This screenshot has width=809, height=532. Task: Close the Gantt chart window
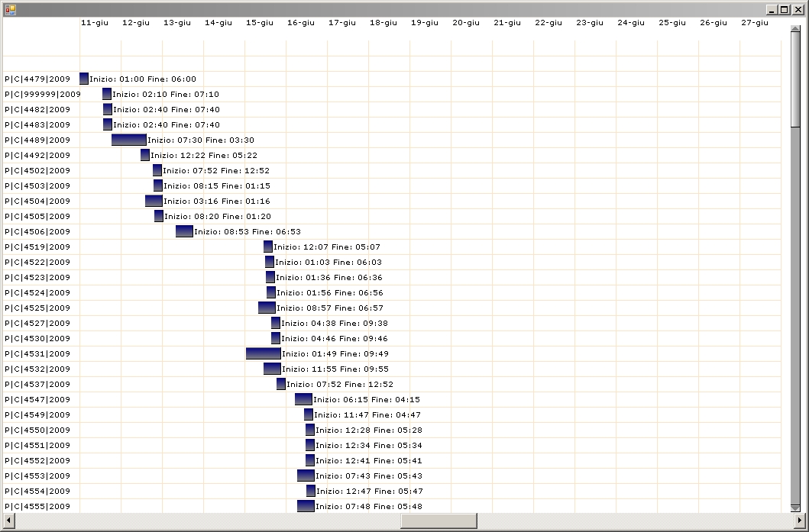point(798,10)
